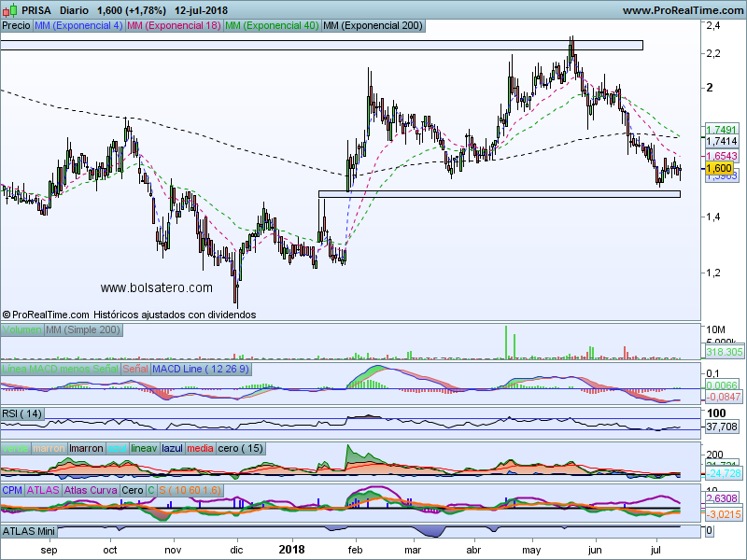Viewport: 747px width, 560px height.
Task: Click the Precio indicator label
Action: [16, 26]
